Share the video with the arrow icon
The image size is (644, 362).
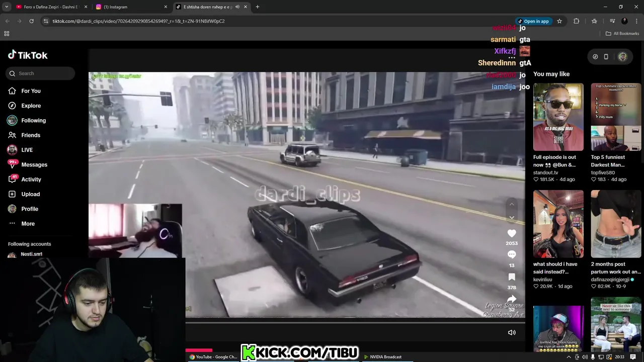[x=512, y=299]
